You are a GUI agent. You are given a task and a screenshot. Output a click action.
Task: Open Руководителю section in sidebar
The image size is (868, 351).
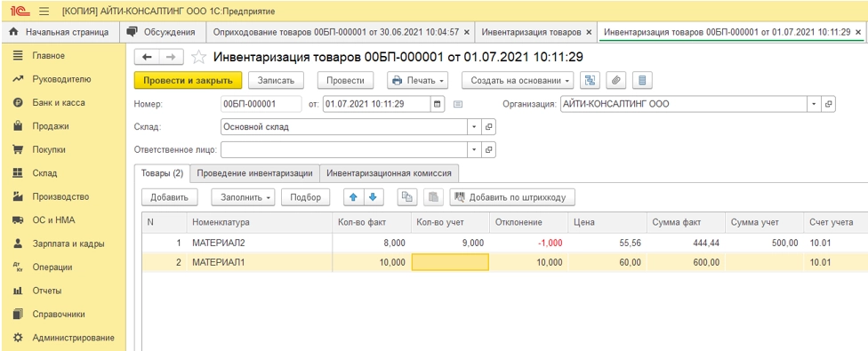point(60,79)
